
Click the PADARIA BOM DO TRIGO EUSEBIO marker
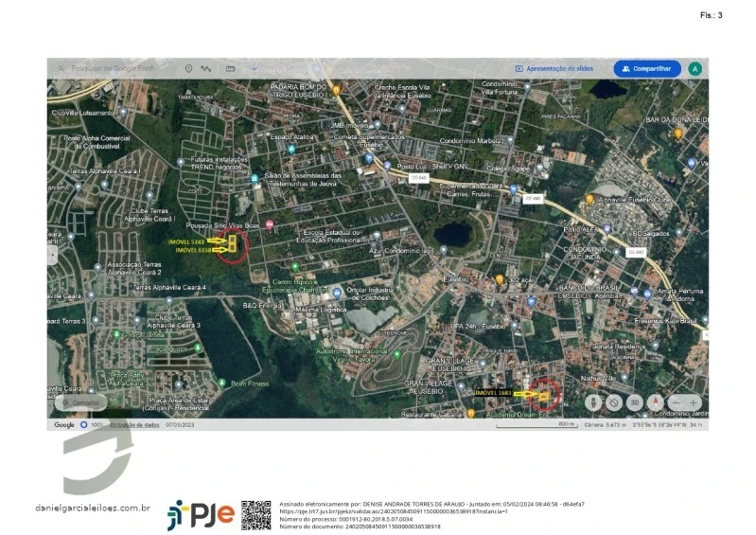336,90
